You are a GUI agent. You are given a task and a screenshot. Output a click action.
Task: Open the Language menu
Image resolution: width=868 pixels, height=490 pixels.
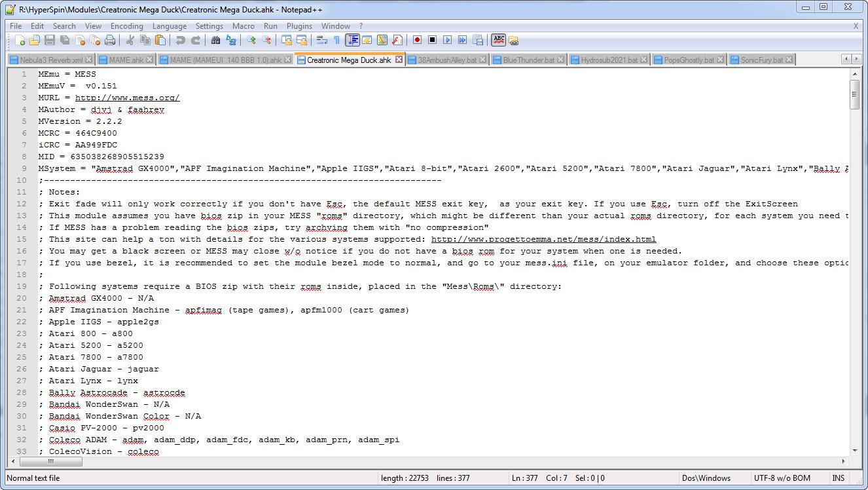170,26
